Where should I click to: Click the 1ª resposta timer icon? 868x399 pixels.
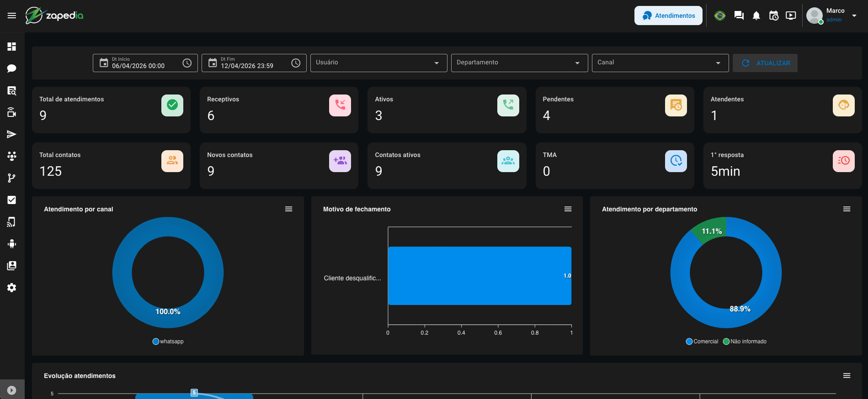(844, 161)
